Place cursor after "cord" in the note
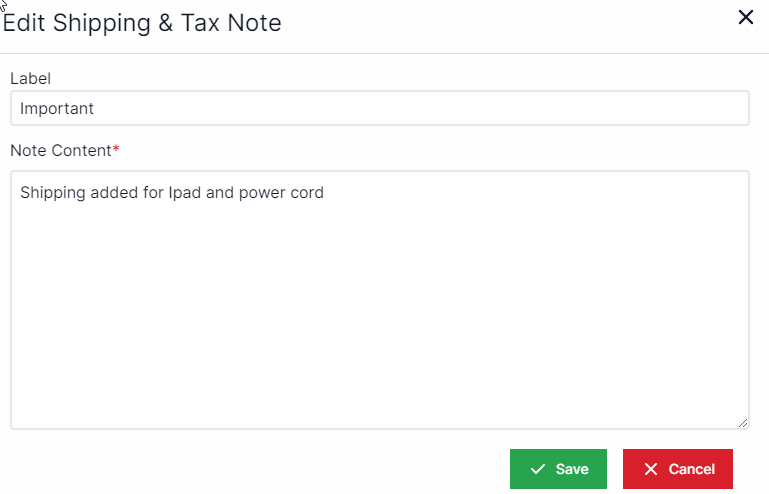Screen dimensions: 769x494 tap(325, 192)
